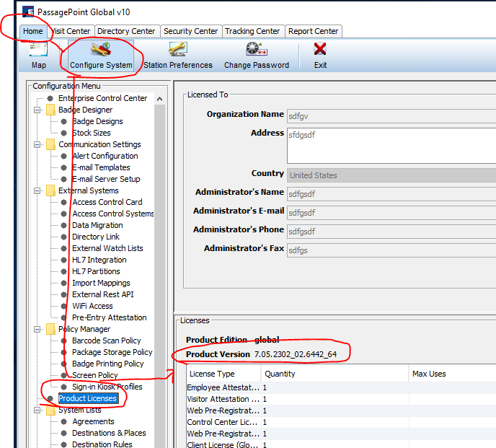
Task: Select Pre-Entry Attestation item
Action: coord(110,317)
